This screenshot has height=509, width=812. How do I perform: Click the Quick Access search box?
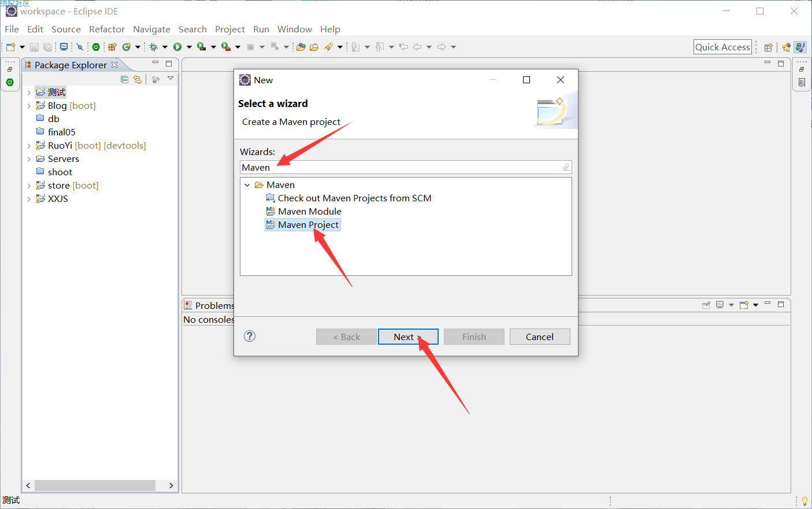coord(723,47)
